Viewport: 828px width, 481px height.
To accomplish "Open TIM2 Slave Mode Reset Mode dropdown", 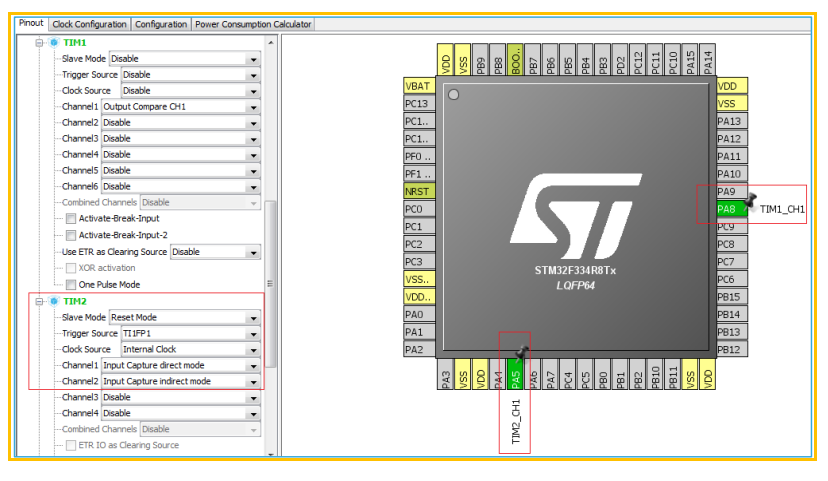I will (x=185, y=317).
